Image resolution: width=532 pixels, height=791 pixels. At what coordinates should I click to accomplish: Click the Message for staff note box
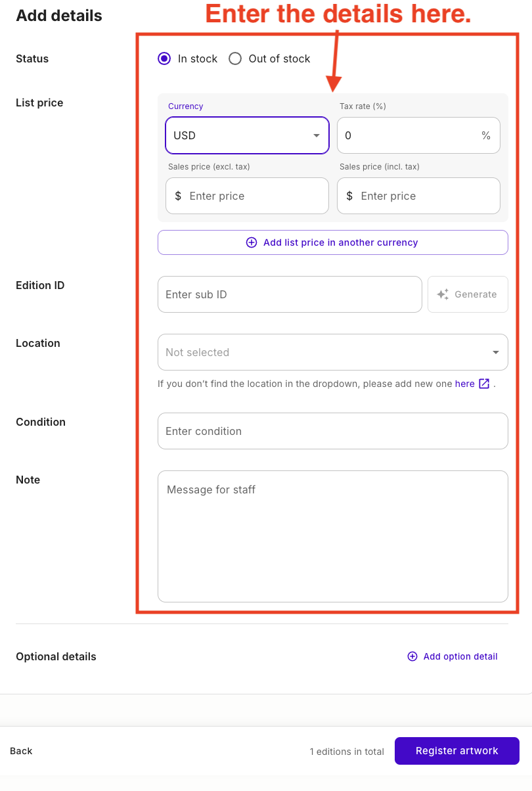point(333,536)
